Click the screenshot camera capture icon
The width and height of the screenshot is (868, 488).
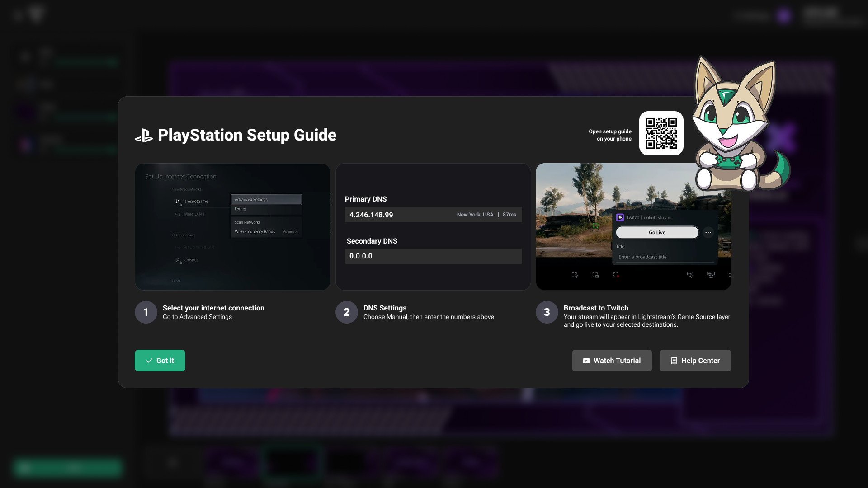[x=596, y=275]
